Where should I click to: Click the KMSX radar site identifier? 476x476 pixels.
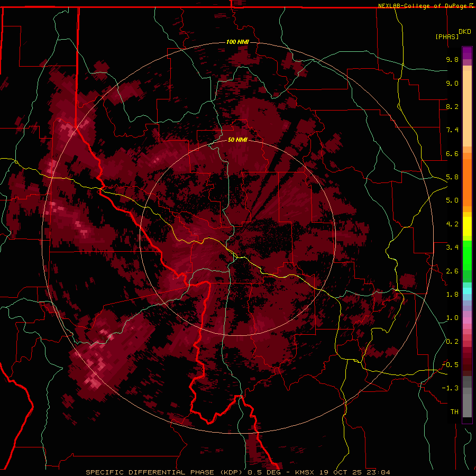pos(305,472)
